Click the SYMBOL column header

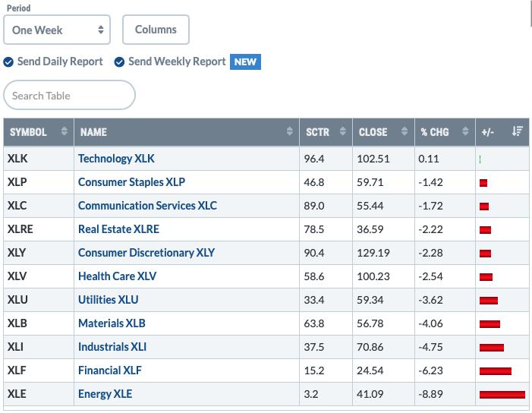pos(39,132)
